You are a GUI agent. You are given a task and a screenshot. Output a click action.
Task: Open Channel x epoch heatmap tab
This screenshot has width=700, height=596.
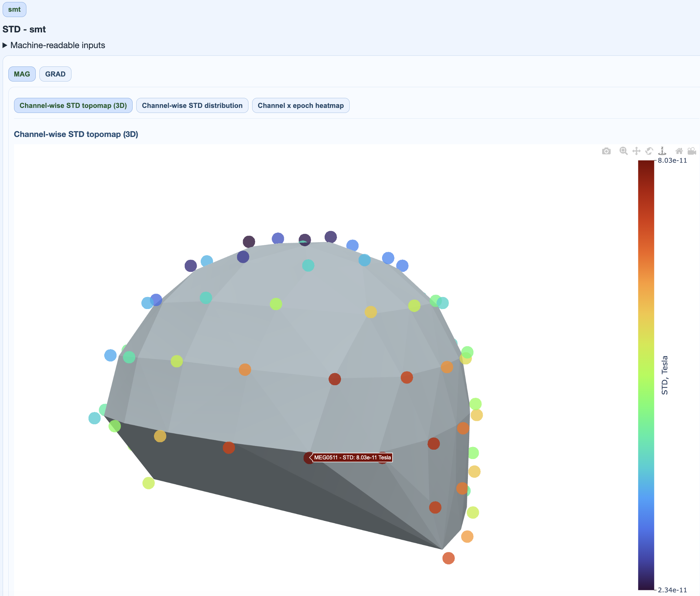tap(301, 106)
